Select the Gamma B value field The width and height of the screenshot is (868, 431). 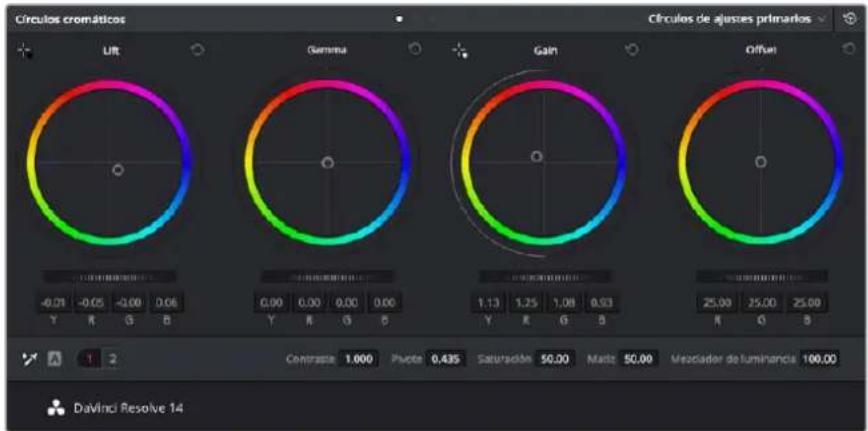click(384, 303)
